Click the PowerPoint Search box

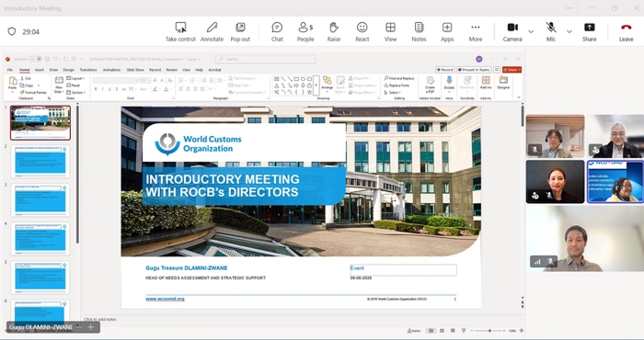(265, 59)
